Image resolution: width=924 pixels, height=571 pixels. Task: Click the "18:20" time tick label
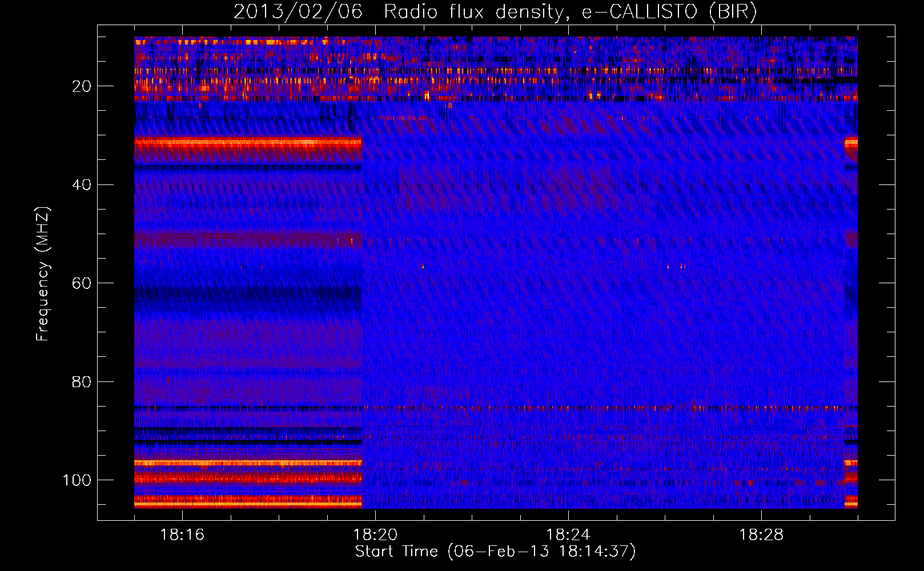pos(375,535)
